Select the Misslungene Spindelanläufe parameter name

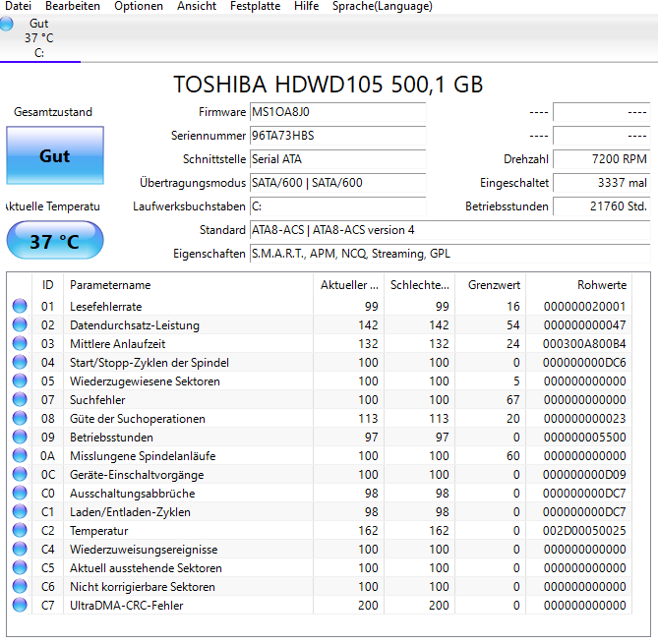point(143,456)
